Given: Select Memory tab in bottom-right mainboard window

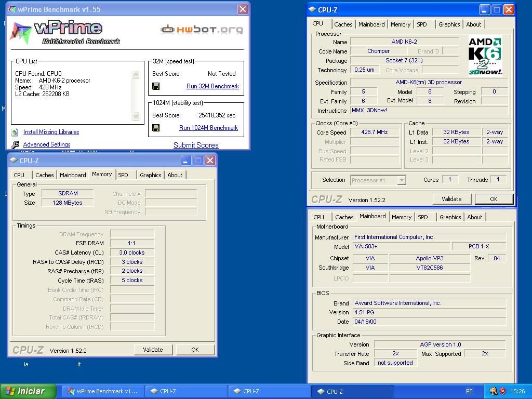Looking at the screenshot, I should [402, 217].
